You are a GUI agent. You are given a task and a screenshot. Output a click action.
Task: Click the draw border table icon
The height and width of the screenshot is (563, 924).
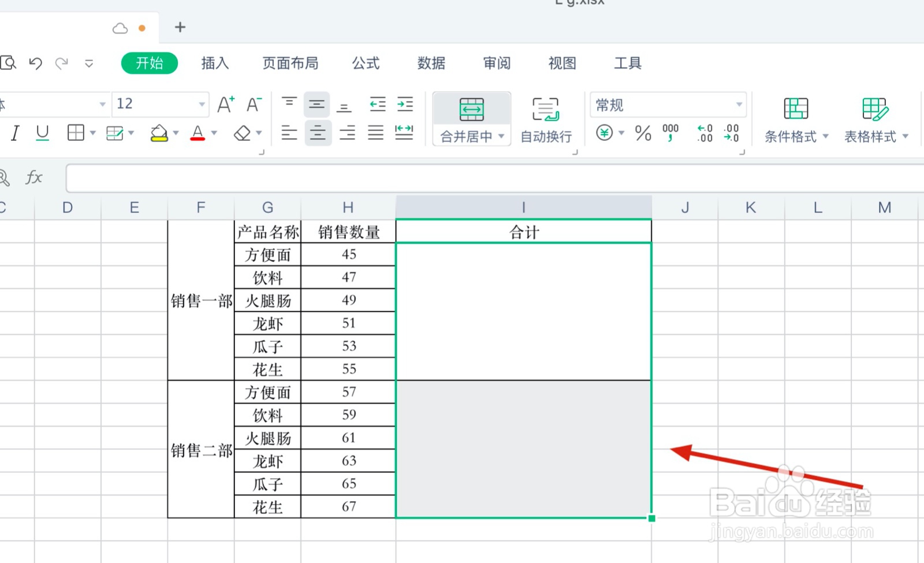click(115, 133)
